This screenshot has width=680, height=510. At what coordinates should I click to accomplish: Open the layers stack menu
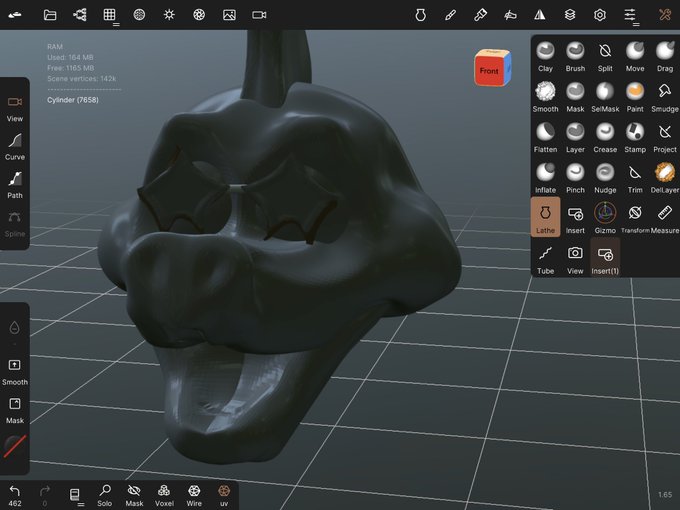point(570,15)
